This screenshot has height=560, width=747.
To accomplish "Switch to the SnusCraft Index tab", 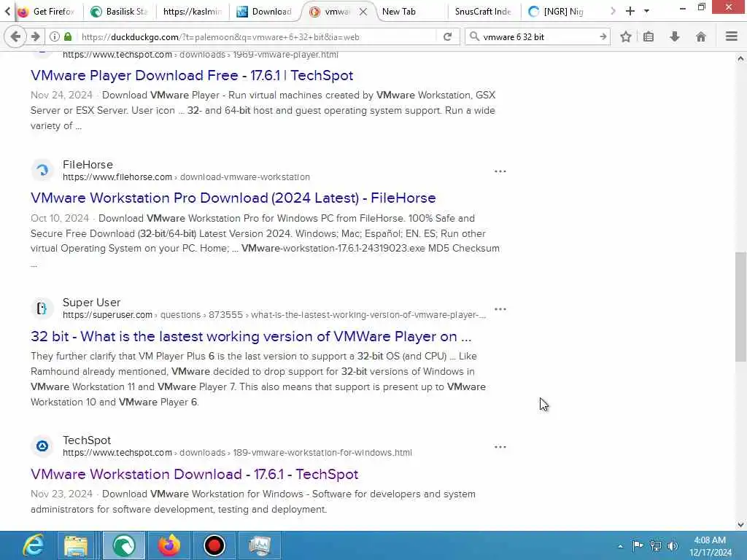I will [483, 12].
